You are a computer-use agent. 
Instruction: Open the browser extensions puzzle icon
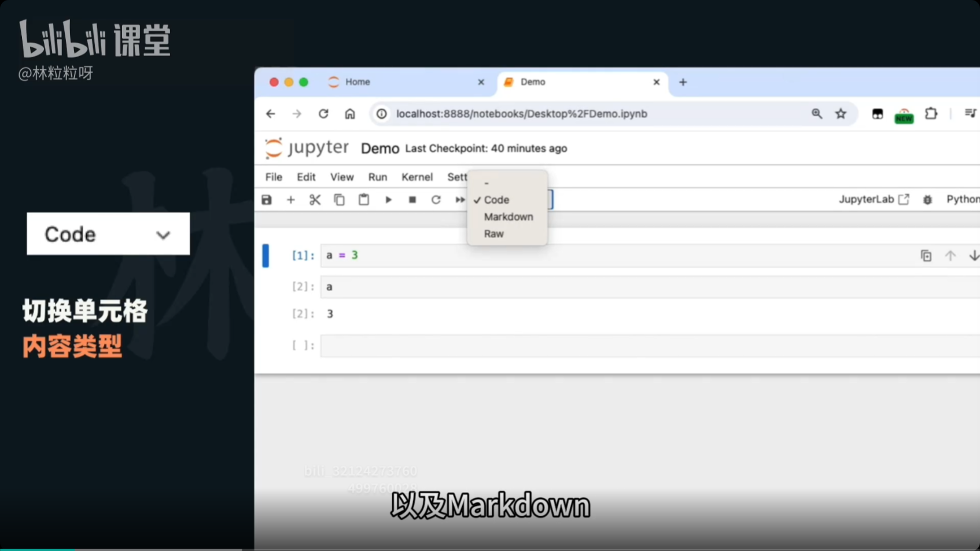coord(931,114)
